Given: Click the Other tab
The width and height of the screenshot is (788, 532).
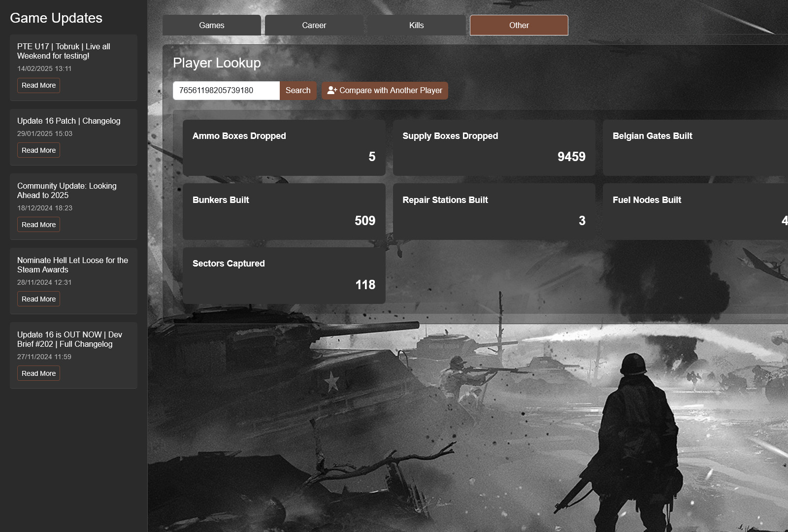Looking at the screenshot, I should (x=519, y=25).
